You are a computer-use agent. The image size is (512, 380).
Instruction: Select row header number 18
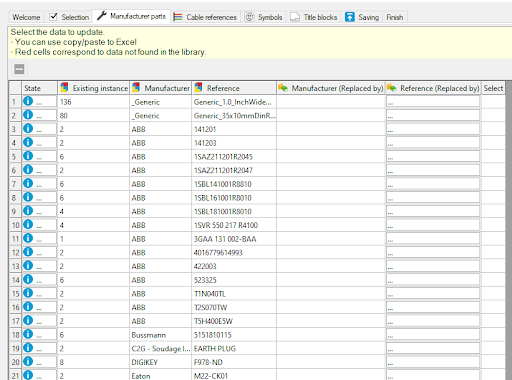[15, 335]
